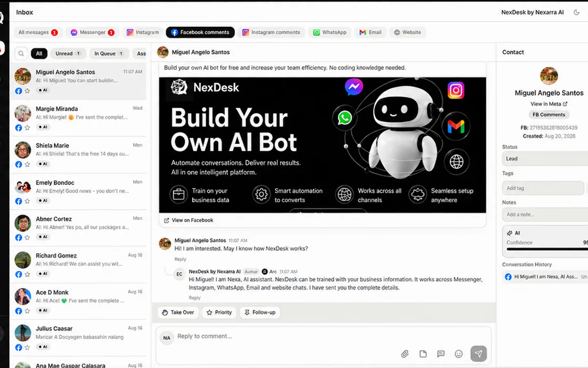Viewport: 588px width, 368px height.
Task: Open Julius Caasar conversation
Action: (78, 338)
